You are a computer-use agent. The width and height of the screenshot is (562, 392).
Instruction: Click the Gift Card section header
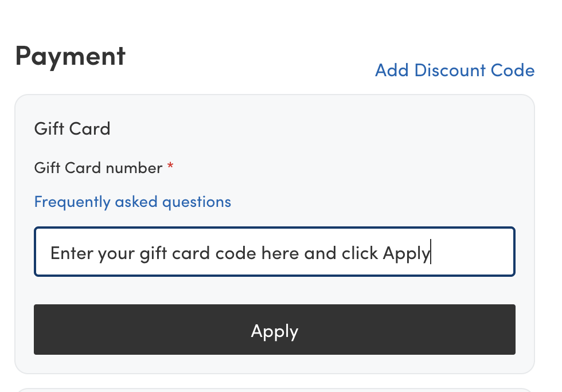tap(72, 128)
